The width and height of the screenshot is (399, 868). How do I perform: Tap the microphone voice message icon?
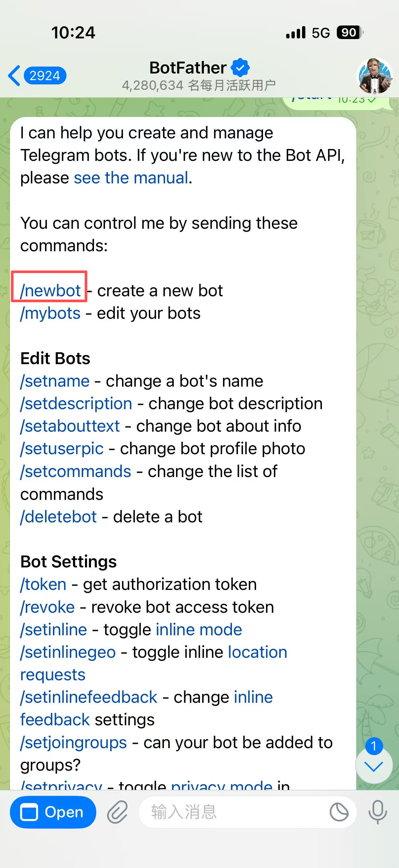coord(377,812)
